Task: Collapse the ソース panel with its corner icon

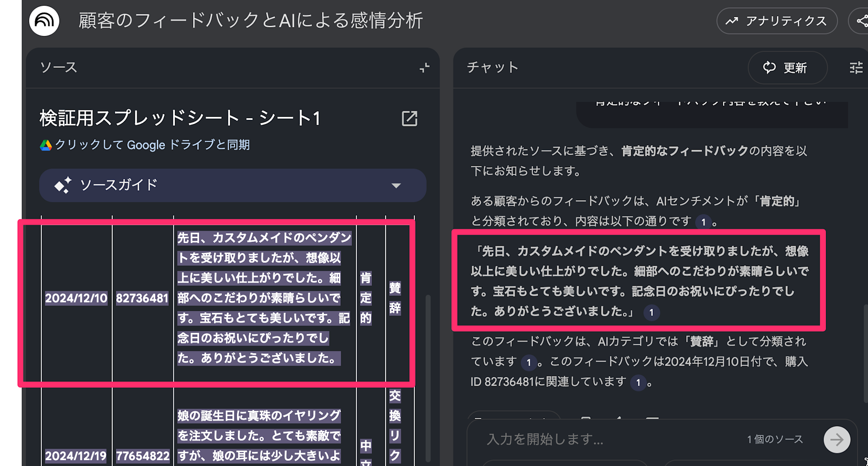Action: tap(424, 68)
